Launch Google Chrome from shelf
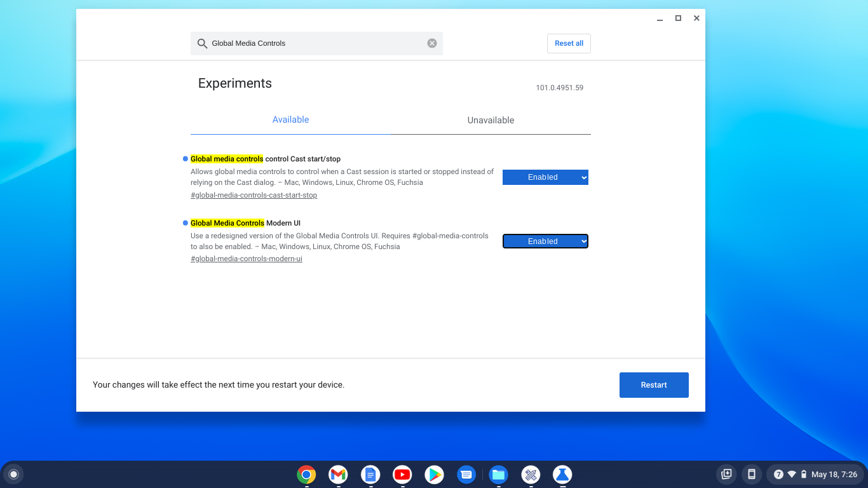868x488 pixels. (306, 474)
